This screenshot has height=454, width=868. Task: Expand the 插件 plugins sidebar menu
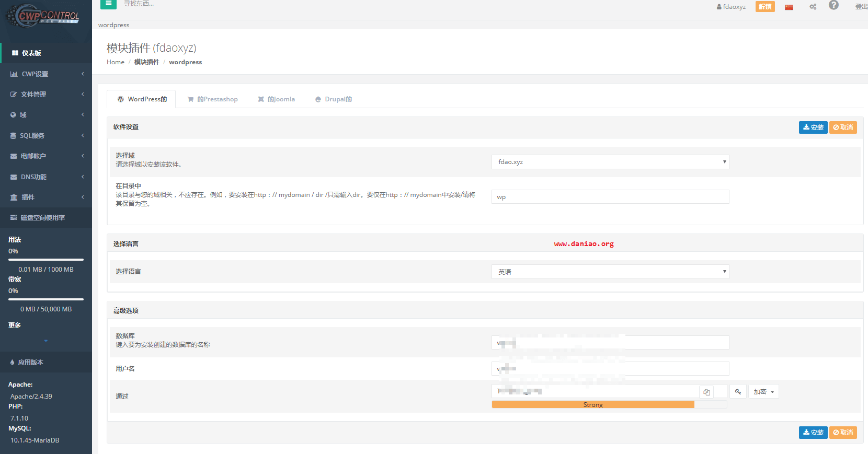coord(46,197)
